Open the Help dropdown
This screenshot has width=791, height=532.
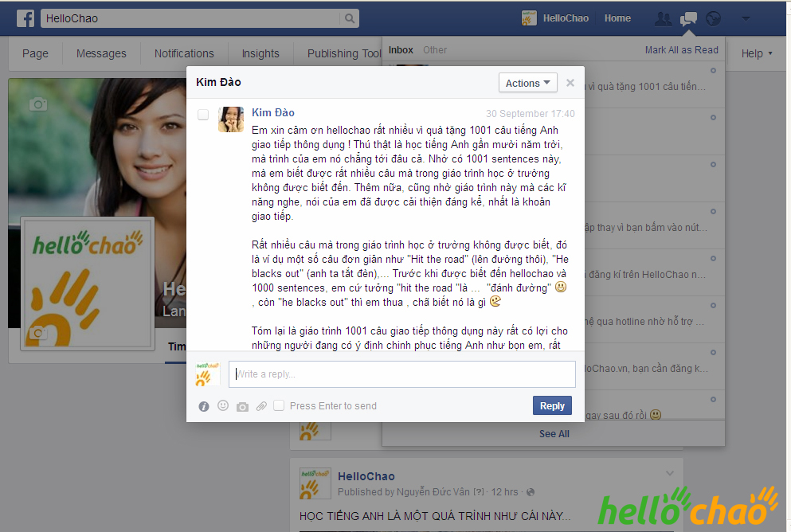pos(757,53)
